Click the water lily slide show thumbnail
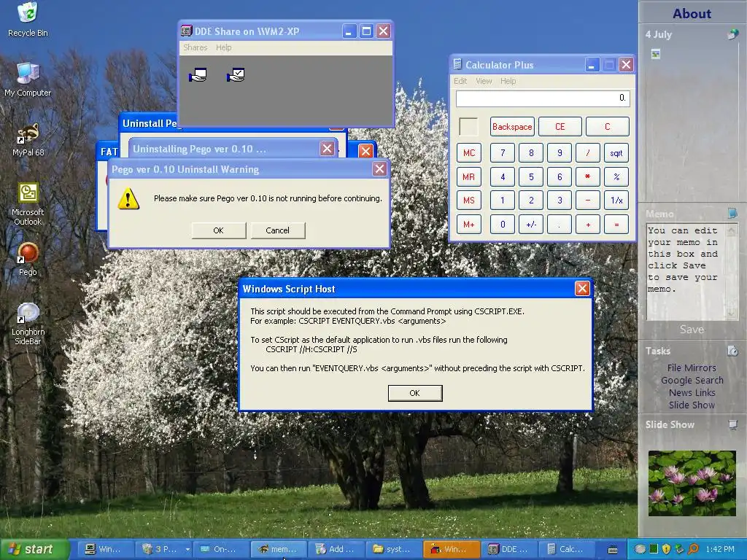 pyautogui.click(x=692, y=483)
